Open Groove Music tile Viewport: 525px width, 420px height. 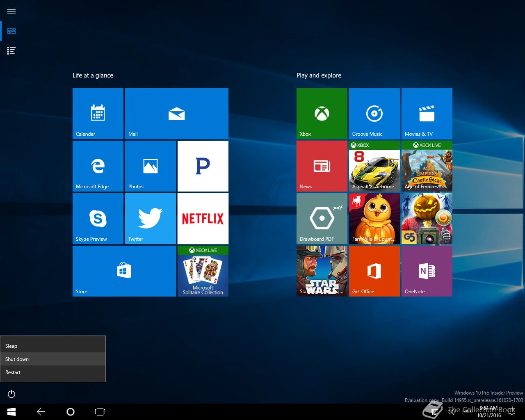[374, 114]
